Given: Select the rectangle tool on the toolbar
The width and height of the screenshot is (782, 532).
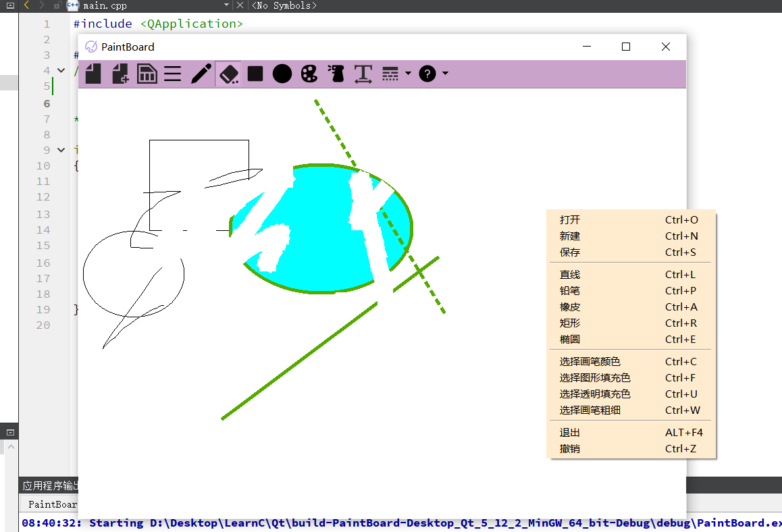Looking at the screenshot, I should click(x=255, y=74).
